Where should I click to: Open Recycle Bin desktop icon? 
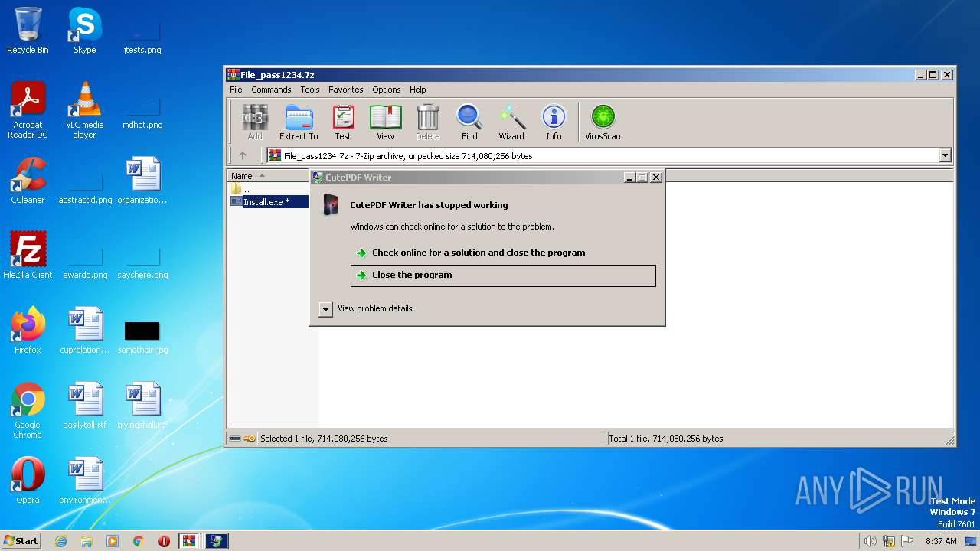coord(28,31)
